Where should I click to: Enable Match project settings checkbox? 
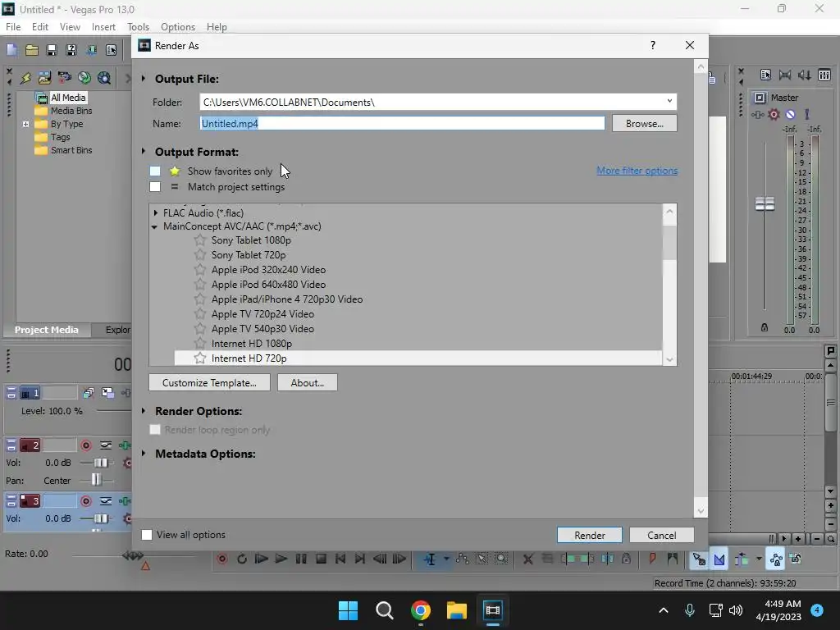[x=155, y=186]
